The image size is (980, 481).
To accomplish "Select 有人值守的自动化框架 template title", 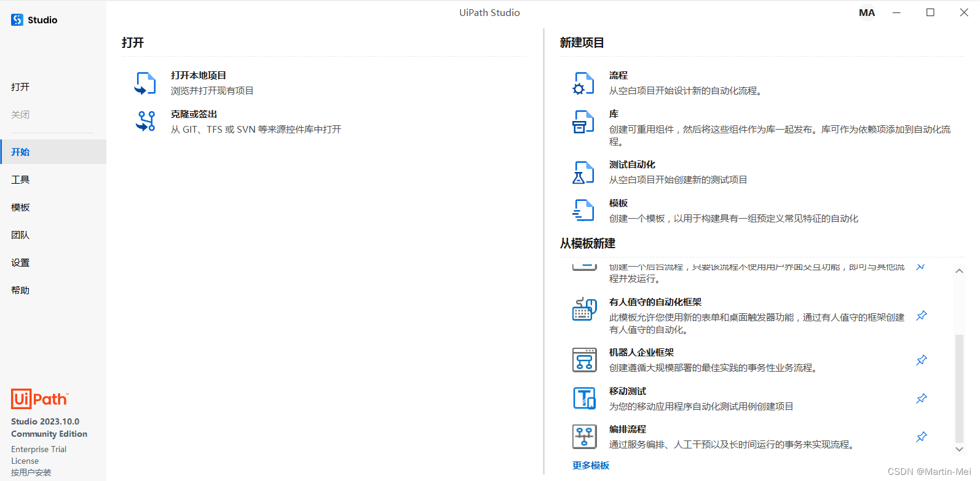I will 655,302.
